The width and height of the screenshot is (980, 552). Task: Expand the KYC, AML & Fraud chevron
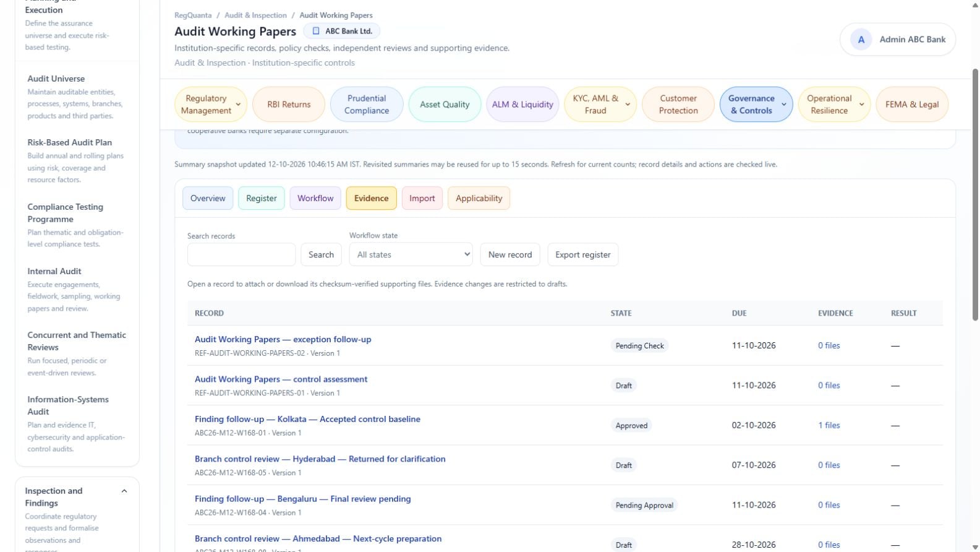point(628,105)
